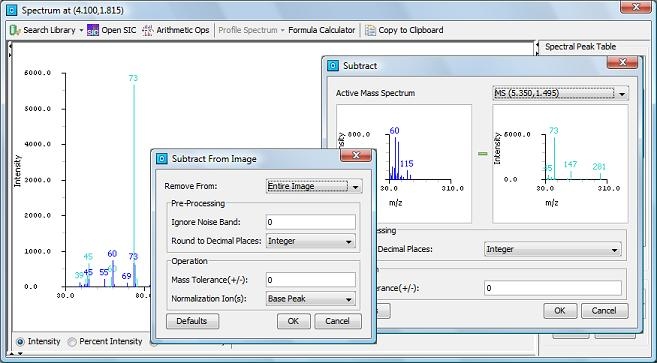Screen dimensions: 657x363
Task: Open the Remove From dropdown
Action: (x=314, y=186)
